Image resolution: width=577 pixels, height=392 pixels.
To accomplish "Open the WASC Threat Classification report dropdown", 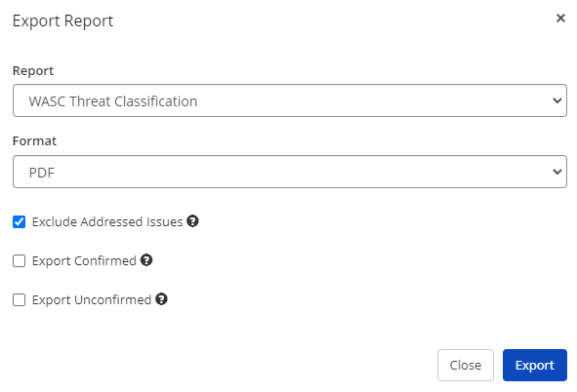I will click(x=290, y=100).
